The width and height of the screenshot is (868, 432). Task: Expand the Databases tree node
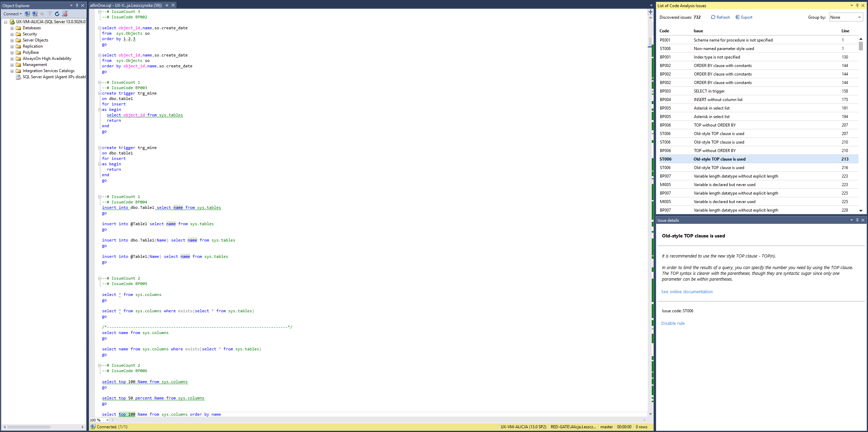12,28
